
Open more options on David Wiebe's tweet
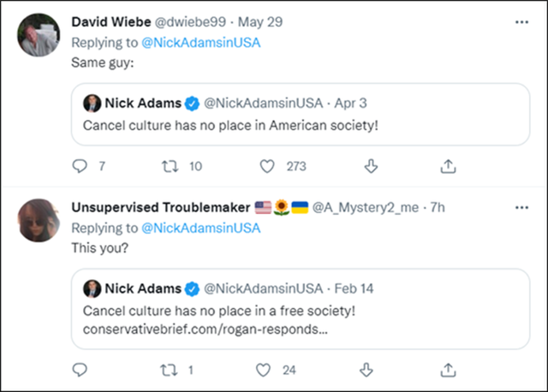pos(522,21)
